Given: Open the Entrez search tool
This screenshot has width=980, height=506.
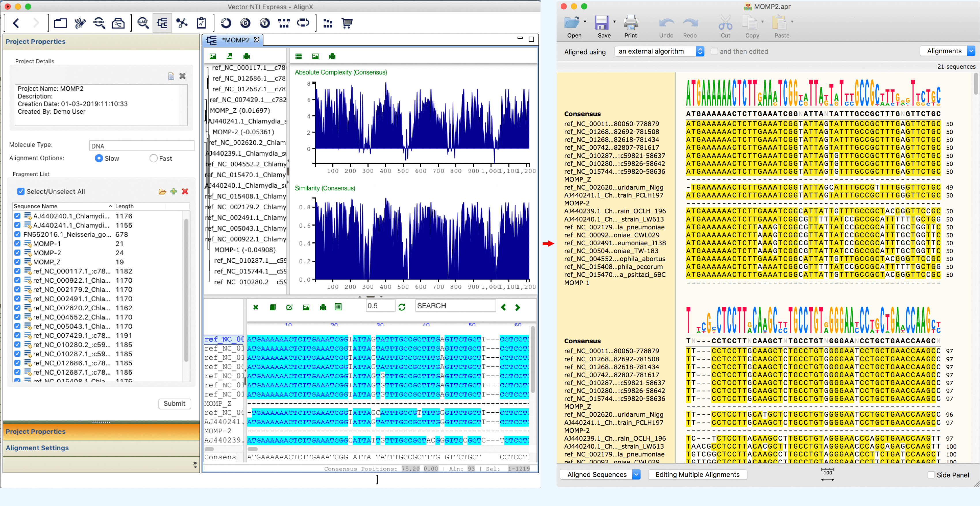Looking at the screenshot, I should [99, 23].
